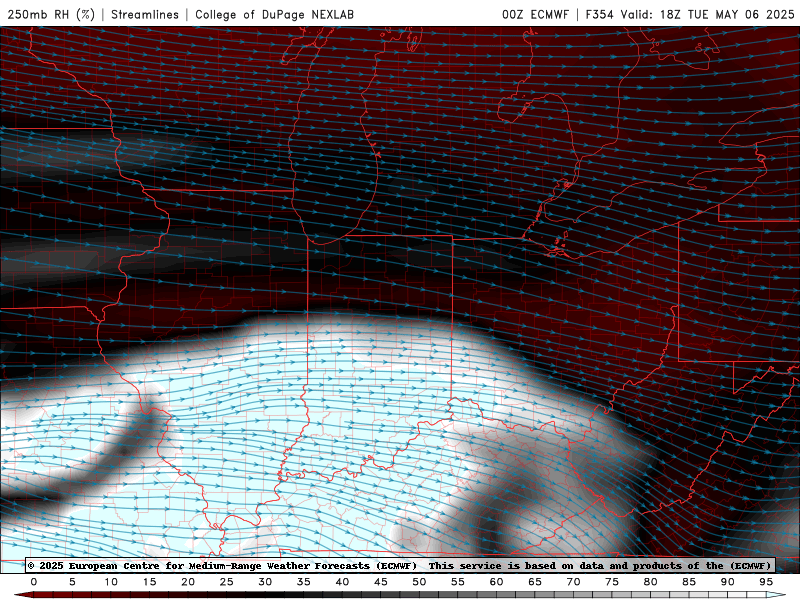Click "Valid: 18Z TUE MAY 06 2025" text
800x600 pixels.
[x=708, y=14]
